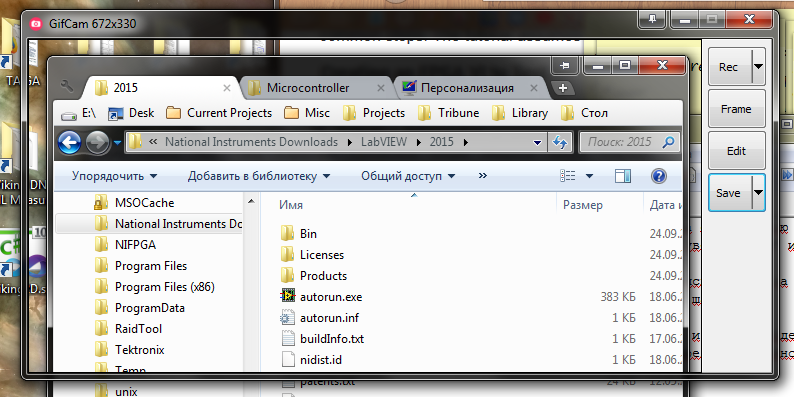This screenshot has width=794, height=397.
Task: Close the Персонализация tab
Action: pos(534,88)
